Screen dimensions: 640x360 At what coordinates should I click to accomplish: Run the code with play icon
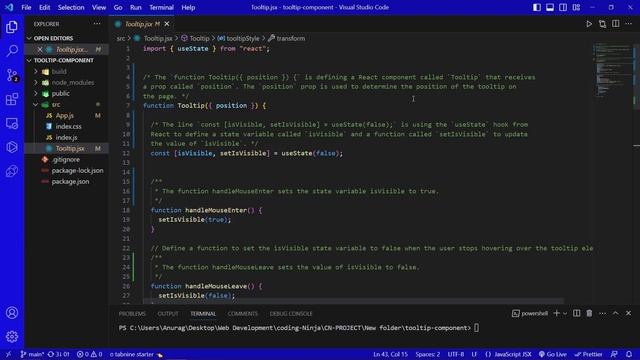click(589, 24)
